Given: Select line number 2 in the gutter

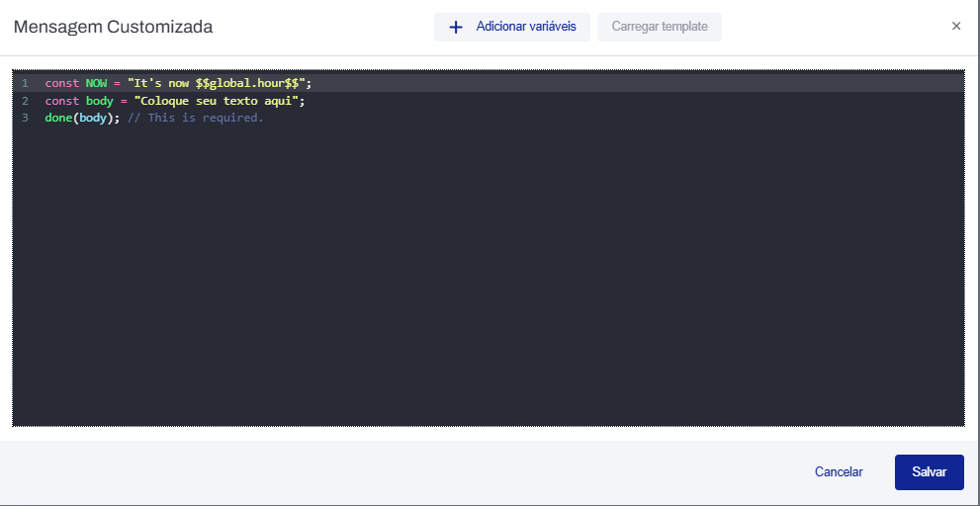Looking at the screenshot, I should click(25, 101).
